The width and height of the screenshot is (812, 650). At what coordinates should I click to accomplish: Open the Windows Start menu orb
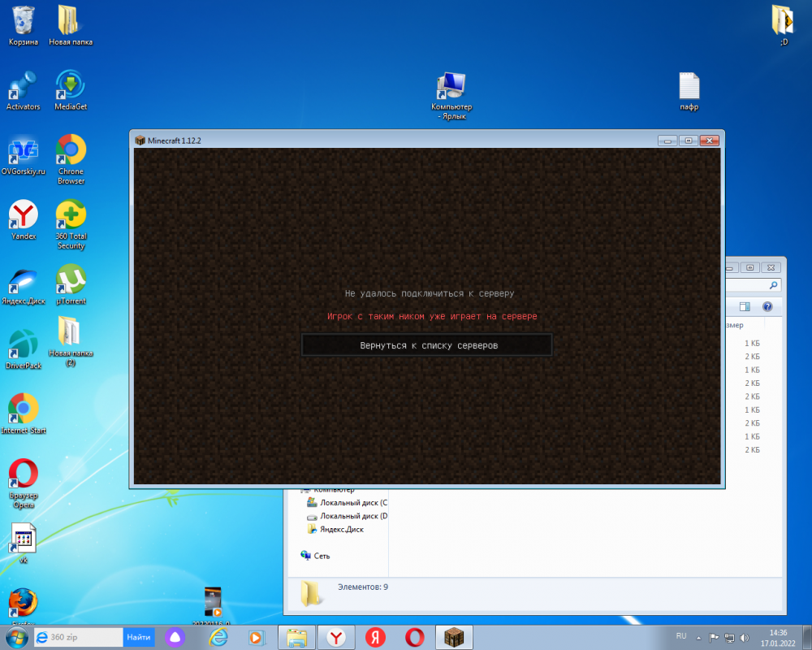coord(16,637)
